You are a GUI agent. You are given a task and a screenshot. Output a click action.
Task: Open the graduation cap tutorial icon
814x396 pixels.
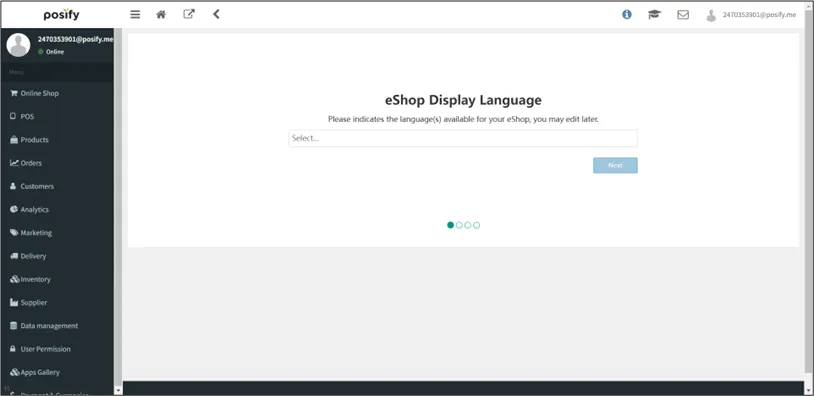655,15
